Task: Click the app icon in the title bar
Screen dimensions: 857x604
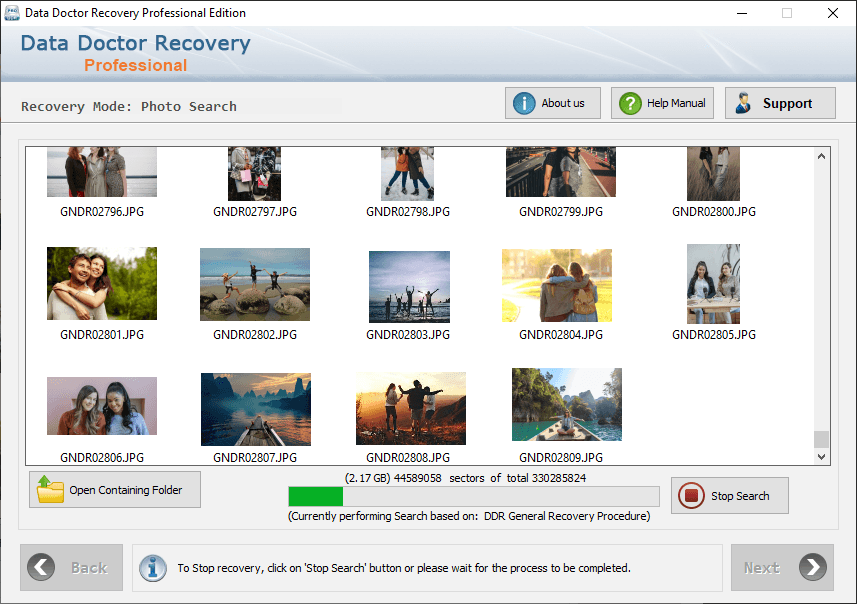Action: (11, 13)
